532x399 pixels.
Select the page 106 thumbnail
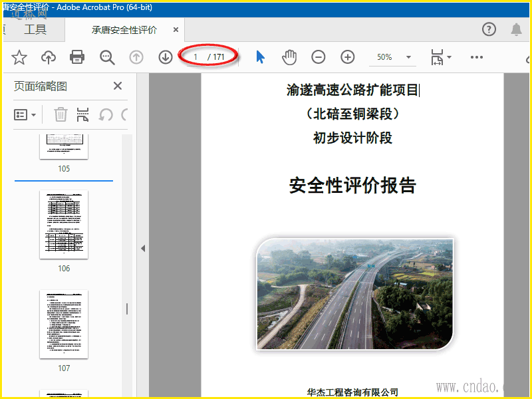point(64,224)
